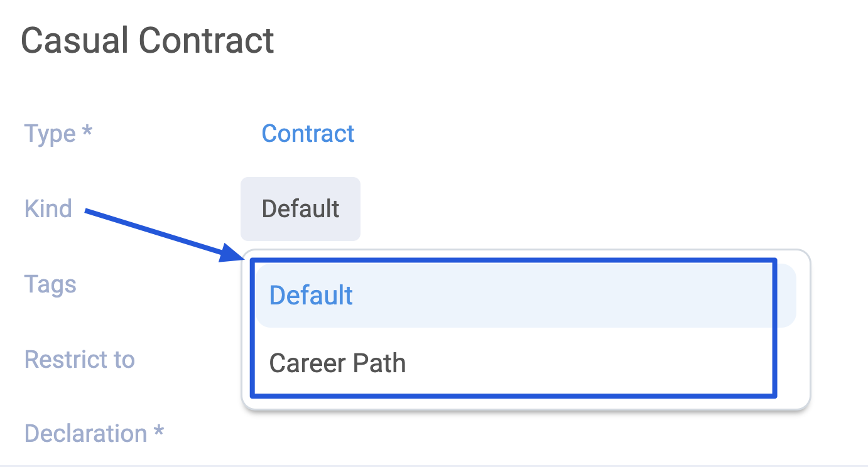Click the Default pill button above the dropdown
Viewport: 868px width, 467px height.
click(300, 209)
